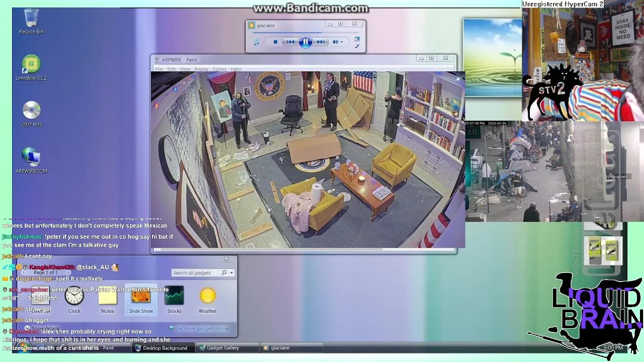Close the Gadget Gallery window
This screenshot has height=362, width=644.
click(226, 259)
